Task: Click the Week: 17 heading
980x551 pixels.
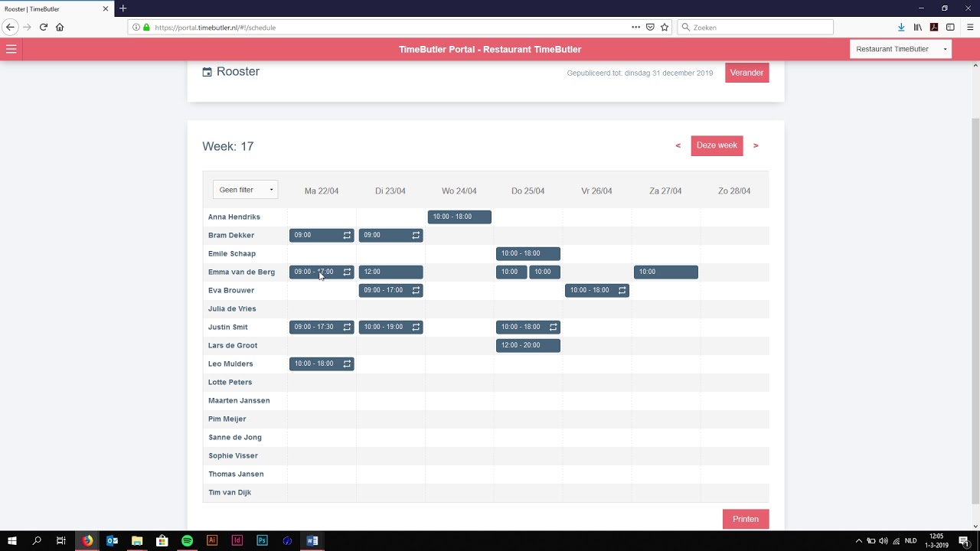Action: pyautogui.click(x=228, y=146)
